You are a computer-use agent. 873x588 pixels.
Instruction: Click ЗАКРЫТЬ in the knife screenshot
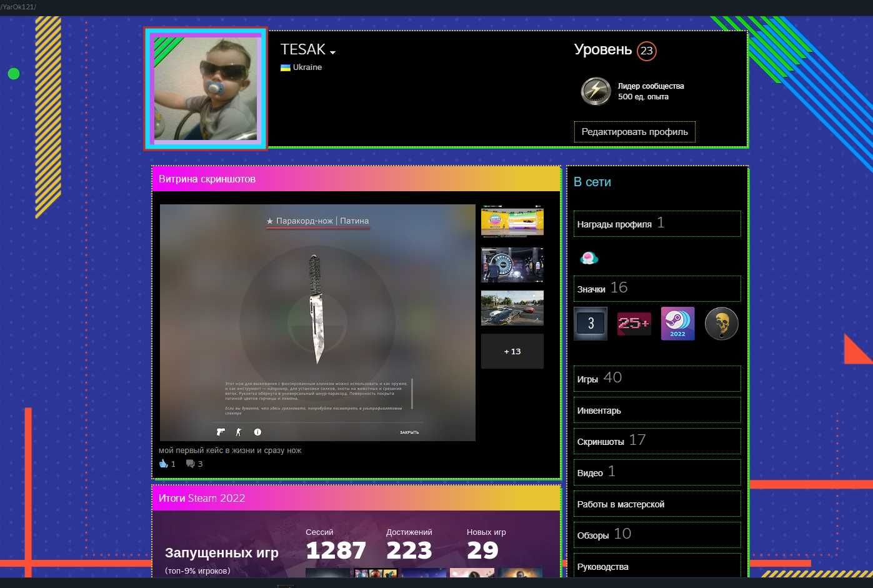pos(409,432)
